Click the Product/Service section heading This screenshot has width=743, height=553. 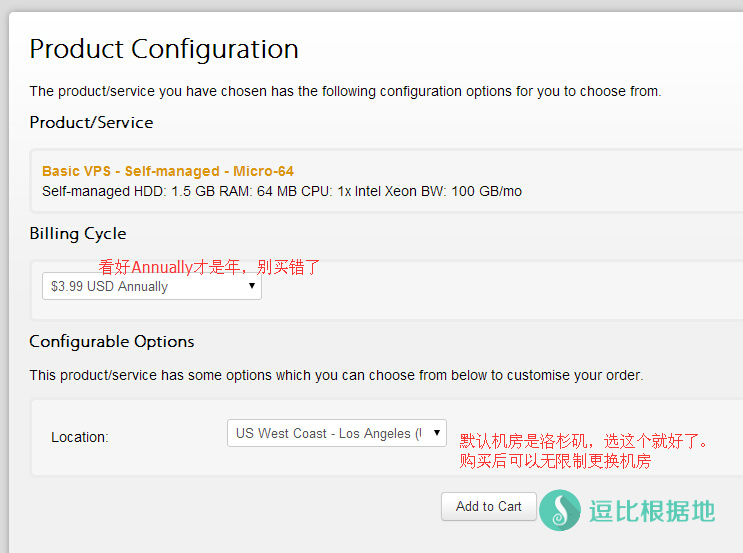click(x=91, y=122)
